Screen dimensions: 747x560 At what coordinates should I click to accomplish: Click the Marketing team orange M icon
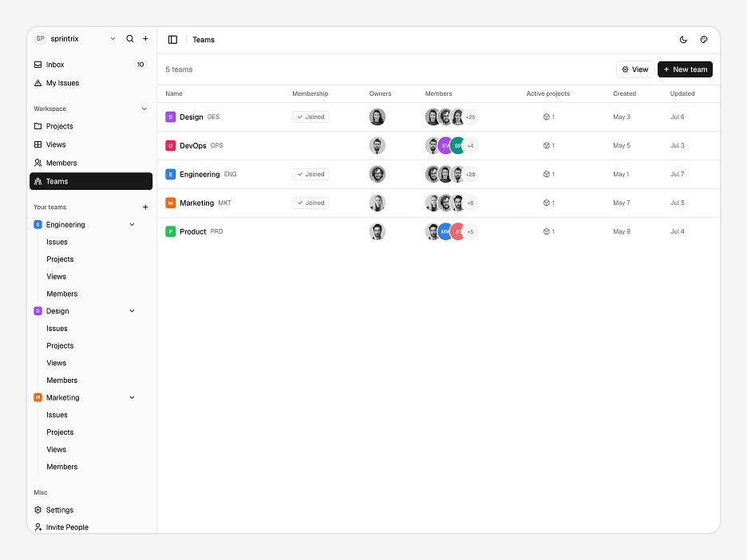tap(171, 203)
